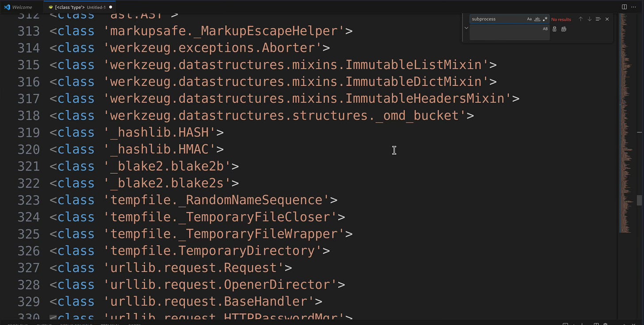Click 'tempfile._TemporaryFileWrapper' text

[224, 234]
